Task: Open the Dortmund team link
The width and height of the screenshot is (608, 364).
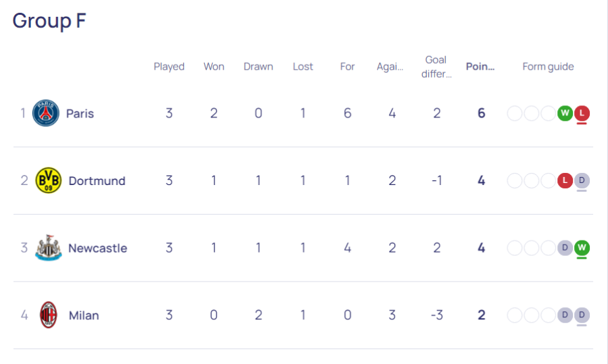Action: coord(97,180)
